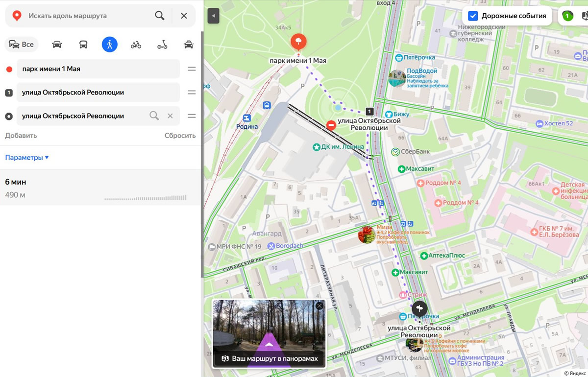Uncheck the Дорожные события checkbox
This screenshot has width=588, height=377.
click(473, 16)
